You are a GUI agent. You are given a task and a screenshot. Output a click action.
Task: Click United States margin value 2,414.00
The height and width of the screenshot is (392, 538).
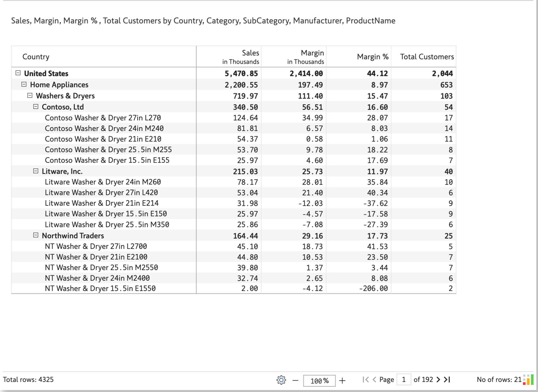click(x=306, y=73)
